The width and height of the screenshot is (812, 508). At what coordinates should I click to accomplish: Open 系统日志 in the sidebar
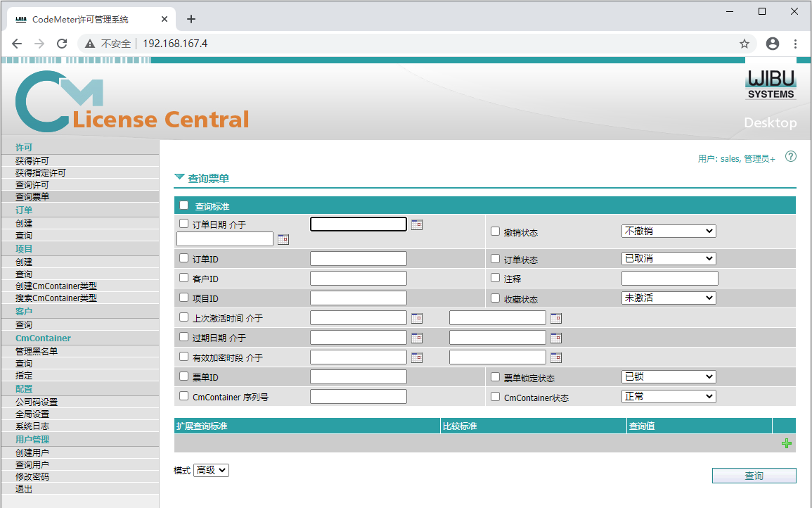(32, 426)
